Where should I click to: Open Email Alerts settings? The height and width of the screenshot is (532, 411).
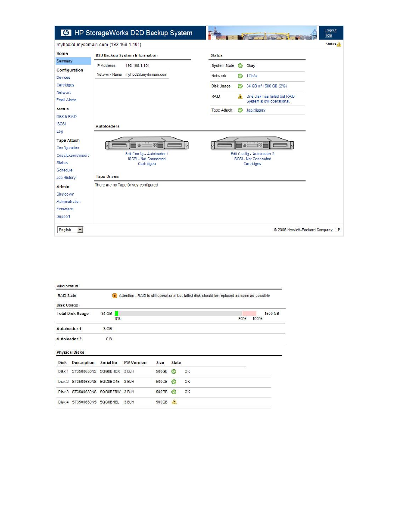66,100
